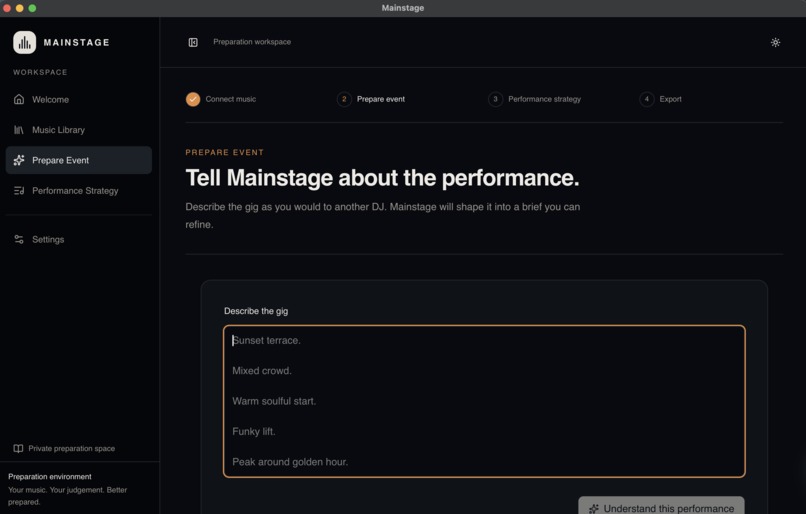Screen dimensions: 806x514
Task: Open the Welcome page
Action: [x=79, y=99]
